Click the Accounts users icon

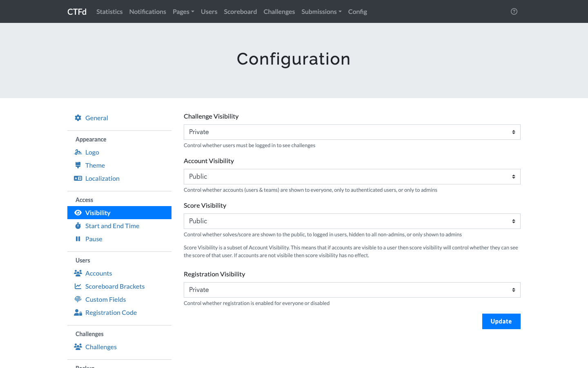click(x=78, y=273)
